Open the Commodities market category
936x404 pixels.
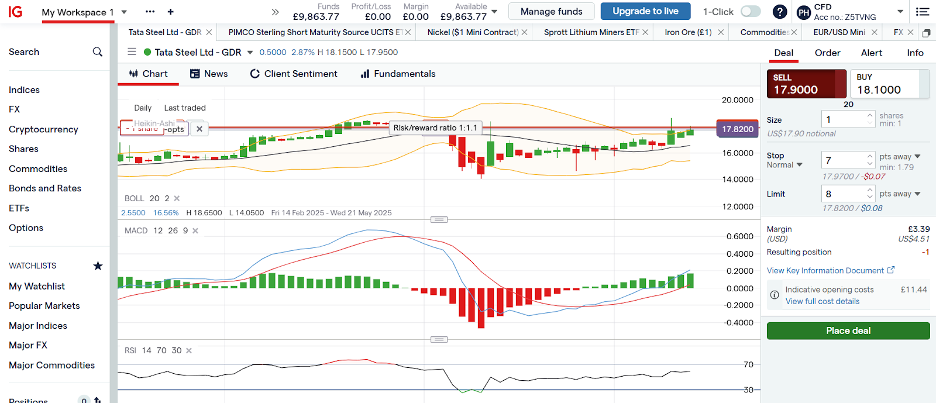(x=38, y=169)
